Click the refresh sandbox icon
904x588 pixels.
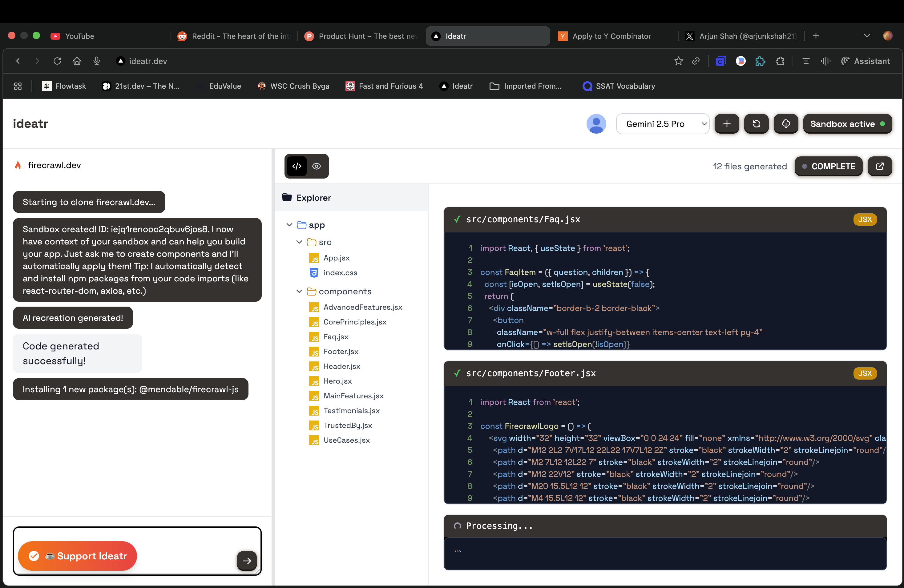[x=756, y=124]
